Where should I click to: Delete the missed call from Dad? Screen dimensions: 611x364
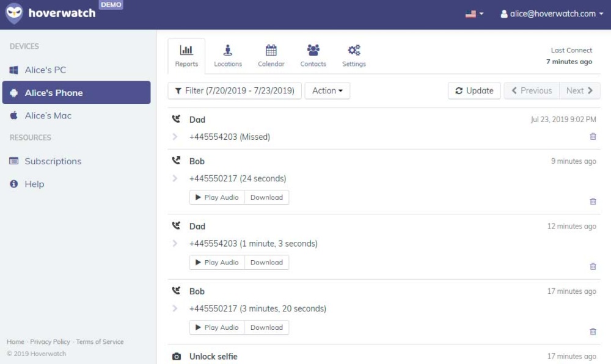(x=593, y=137)
